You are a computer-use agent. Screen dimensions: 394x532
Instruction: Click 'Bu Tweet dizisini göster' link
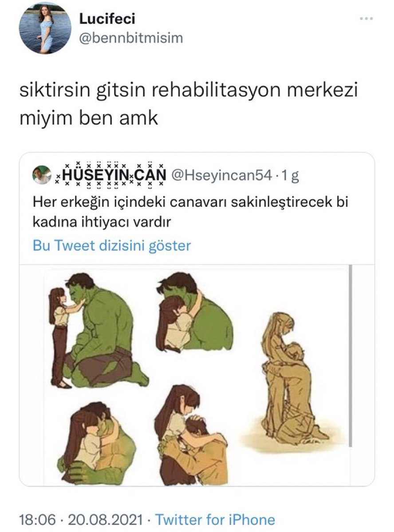coord(112,245)
